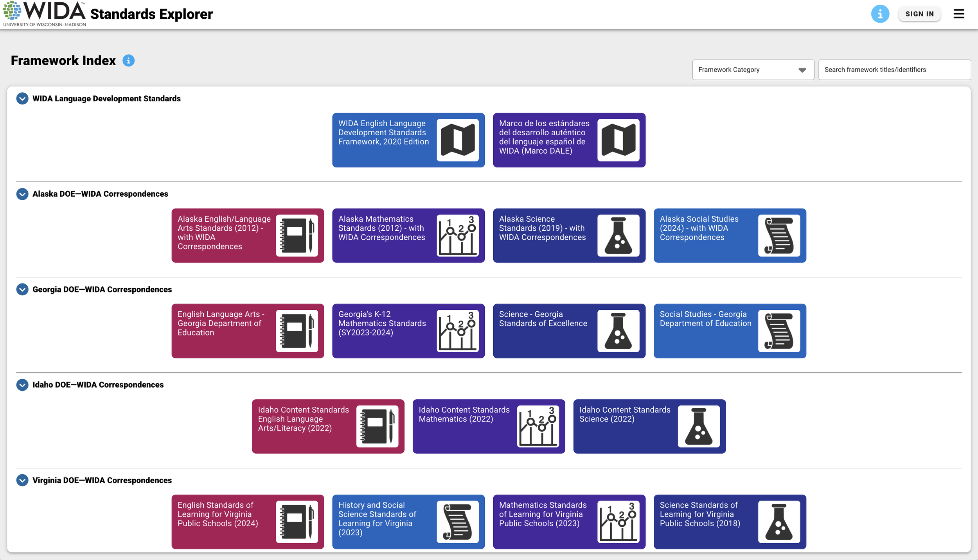Viewport: 978px width, 560px height.
Task: Open Marco de los estándares DALE link
Action: [544, 137]
